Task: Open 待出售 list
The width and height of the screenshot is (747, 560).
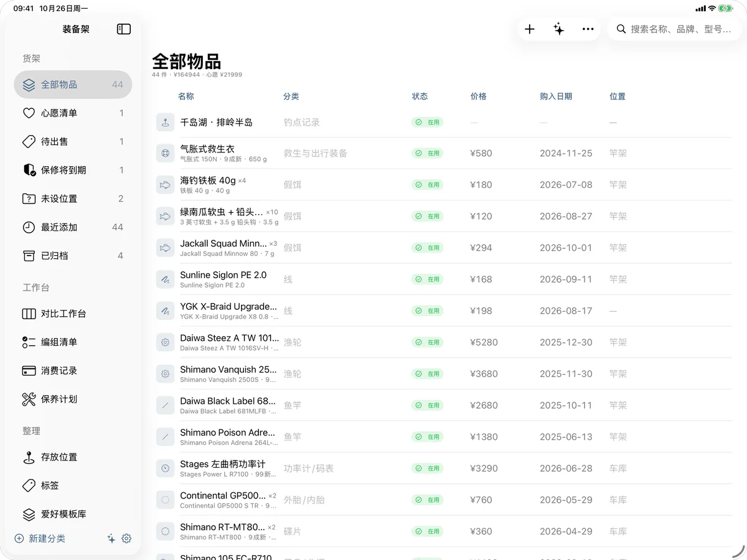Action: pos(73,142)
